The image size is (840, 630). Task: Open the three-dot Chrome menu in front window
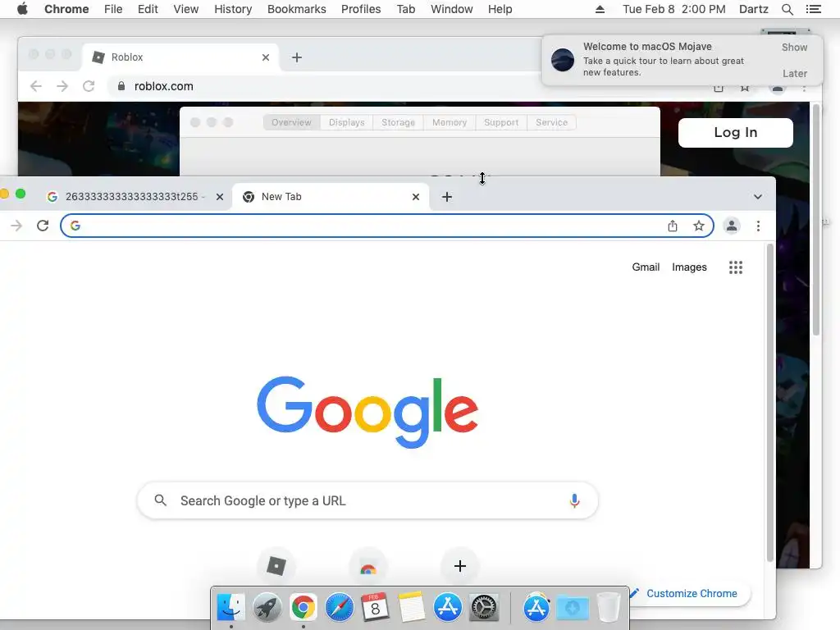(x=758, y=226)
